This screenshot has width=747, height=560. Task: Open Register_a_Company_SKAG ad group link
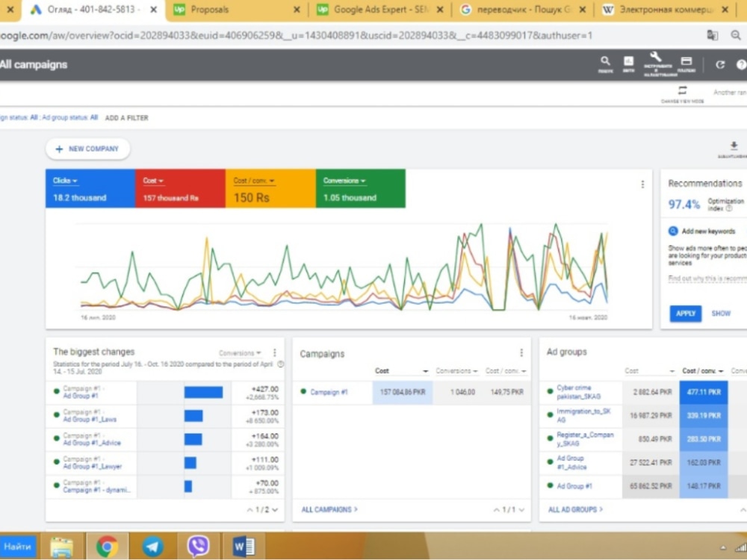click(585, 439)
